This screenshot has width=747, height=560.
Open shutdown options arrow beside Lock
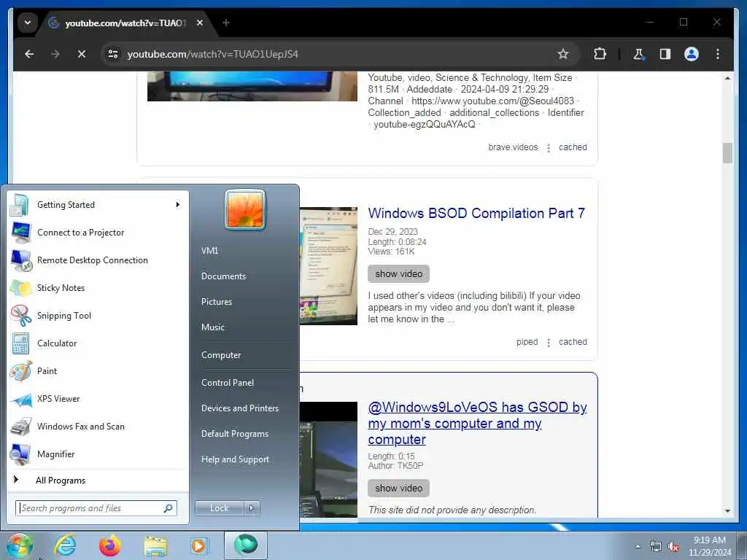[x=252, y=508]
